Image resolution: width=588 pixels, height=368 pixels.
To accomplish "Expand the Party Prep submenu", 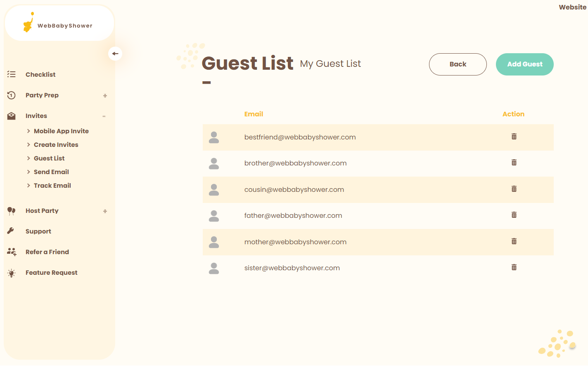I will (105, 96).
